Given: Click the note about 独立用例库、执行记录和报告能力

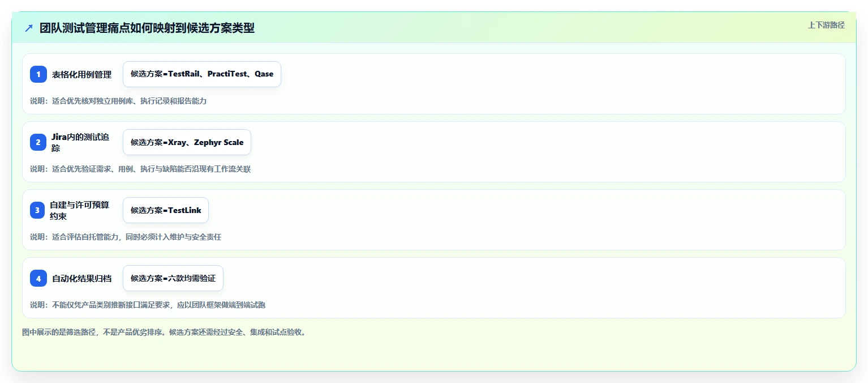Looking at the screenshot, I should 118,101.
